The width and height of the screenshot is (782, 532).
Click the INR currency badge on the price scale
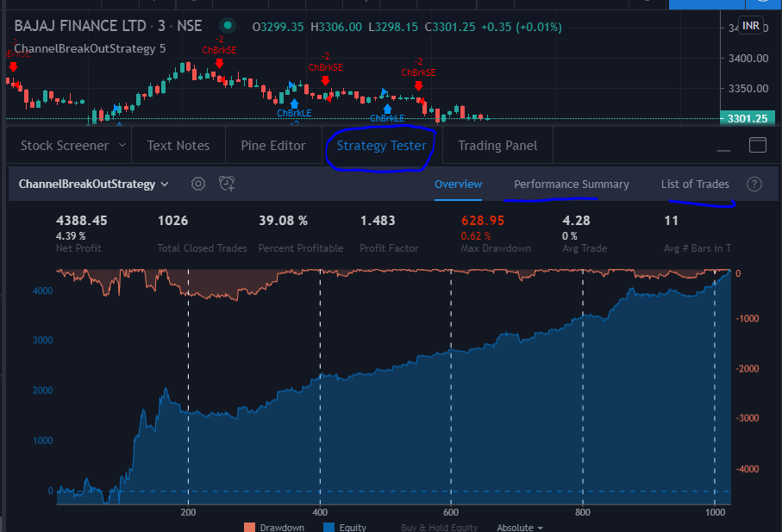click(x=750, y=25)
